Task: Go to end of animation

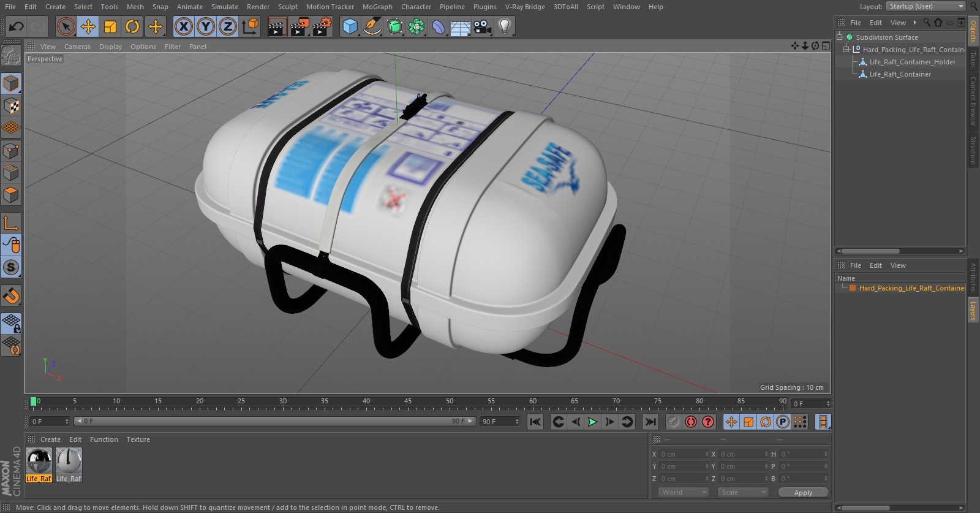Action: coord(650,422)
